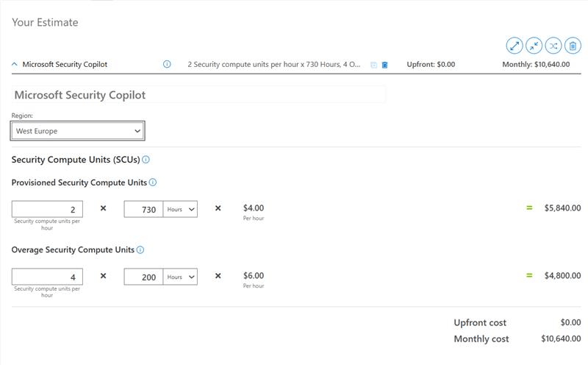Open the overage Hours unit dropdown
The height and width of the screenshot is (365, 588).
181,277
